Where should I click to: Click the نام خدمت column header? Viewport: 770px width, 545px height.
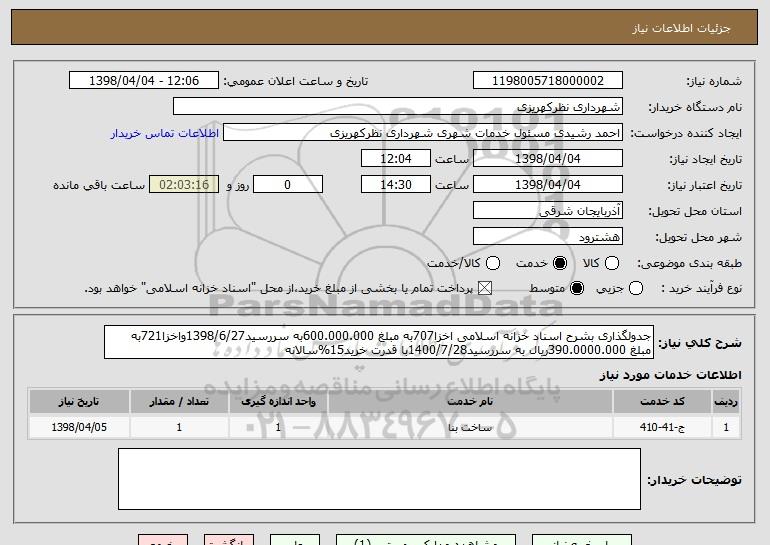point(470,402)
